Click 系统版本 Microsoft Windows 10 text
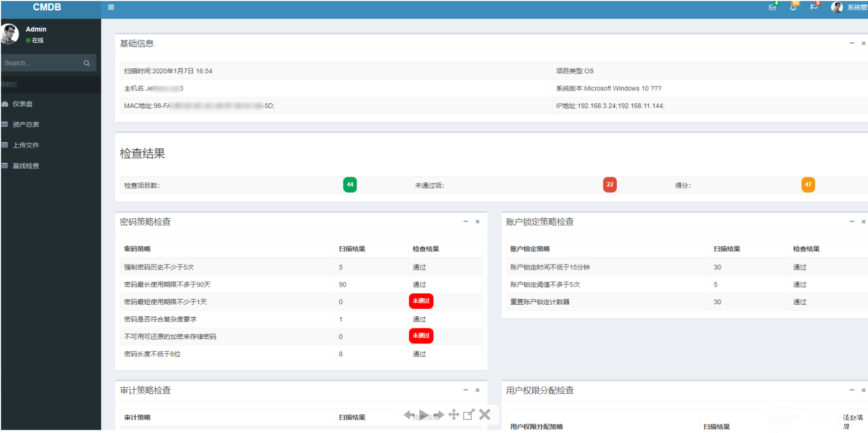The height and width of the screenshot is (433, 868). pyautogui.click(x=608, y=89)
